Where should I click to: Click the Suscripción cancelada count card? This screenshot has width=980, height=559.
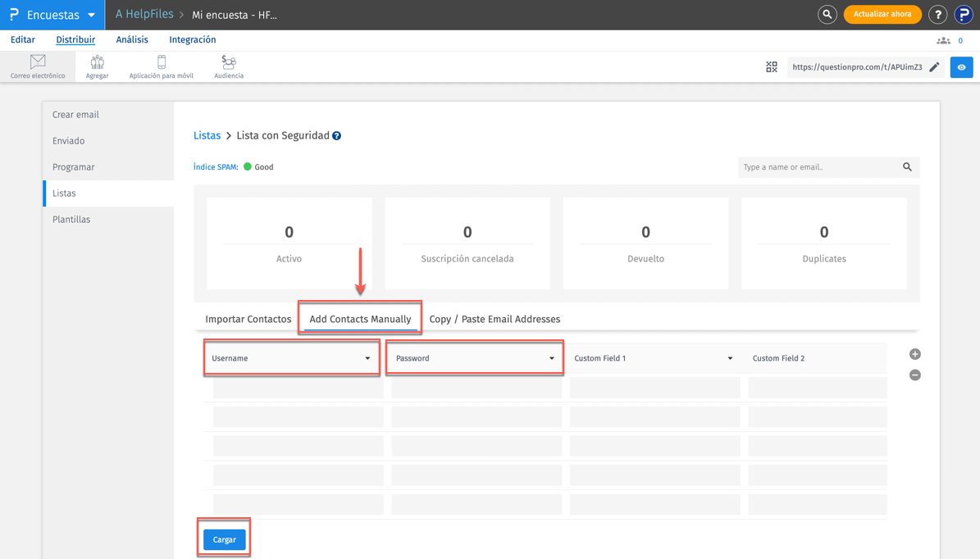(x=467, y=243)
